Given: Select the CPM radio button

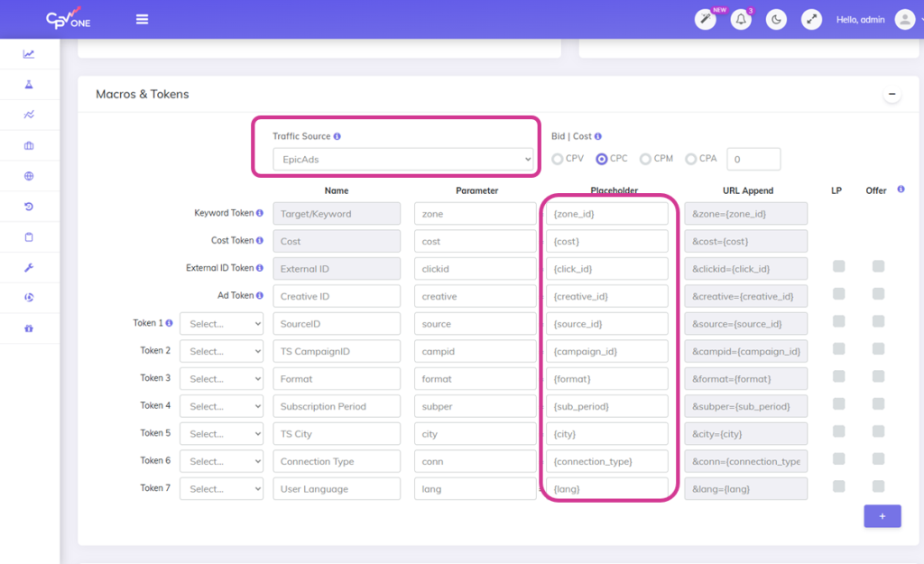Looking at the screenshot, I should point(646,159).
